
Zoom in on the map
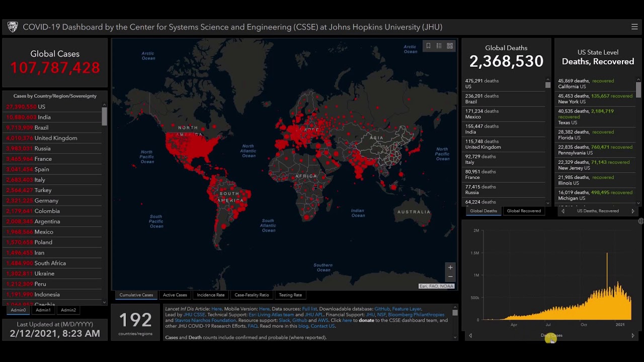(450, 267)
